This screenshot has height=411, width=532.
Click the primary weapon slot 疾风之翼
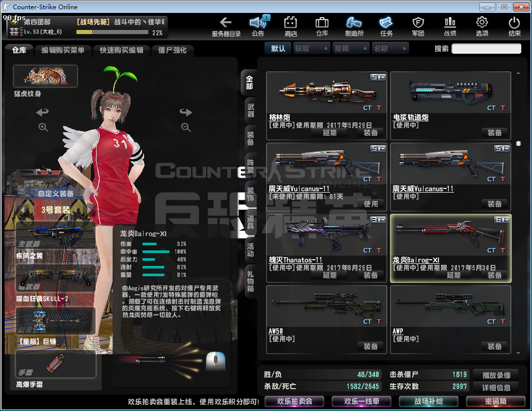point(55,235)
